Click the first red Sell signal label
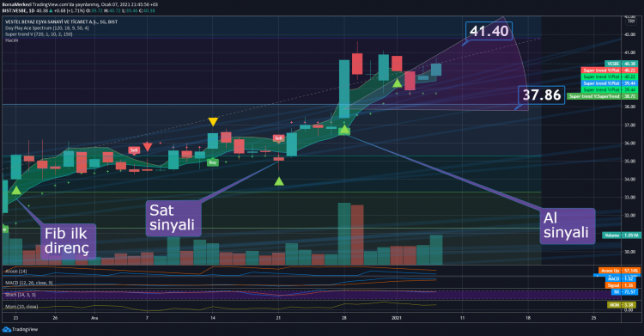Image resolution: width=644 pixels, height=336 pixels. [x=134, y=150]
